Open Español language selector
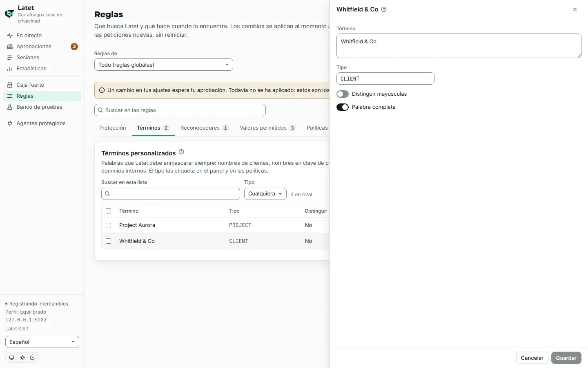This screenshot has width=588, height=368. pos(42,342)
